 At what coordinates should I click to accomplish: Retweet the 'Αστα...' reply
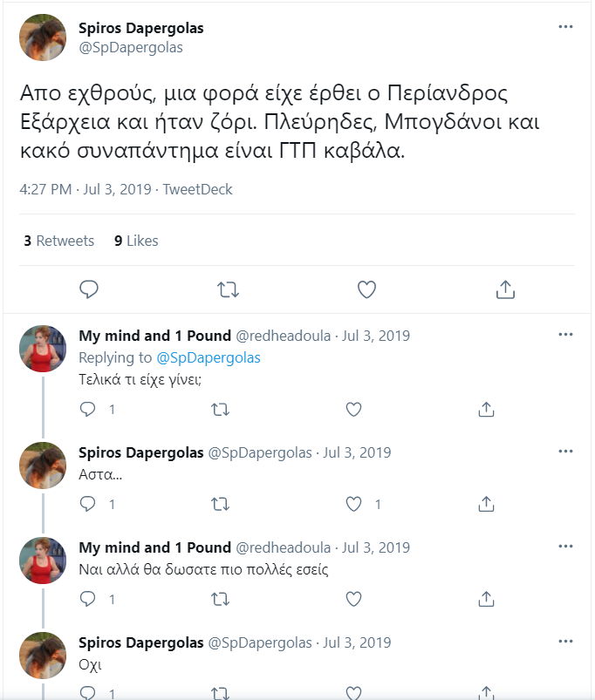220,505
